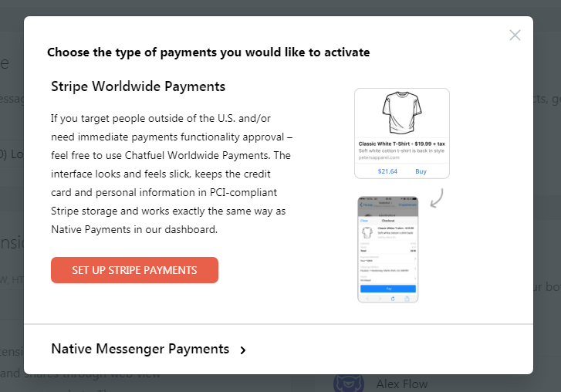The width and height of the screenshot is (561, 392).
Task: Click the SET UP STRIPE PAYMENTS button
Action: [134, 270]
